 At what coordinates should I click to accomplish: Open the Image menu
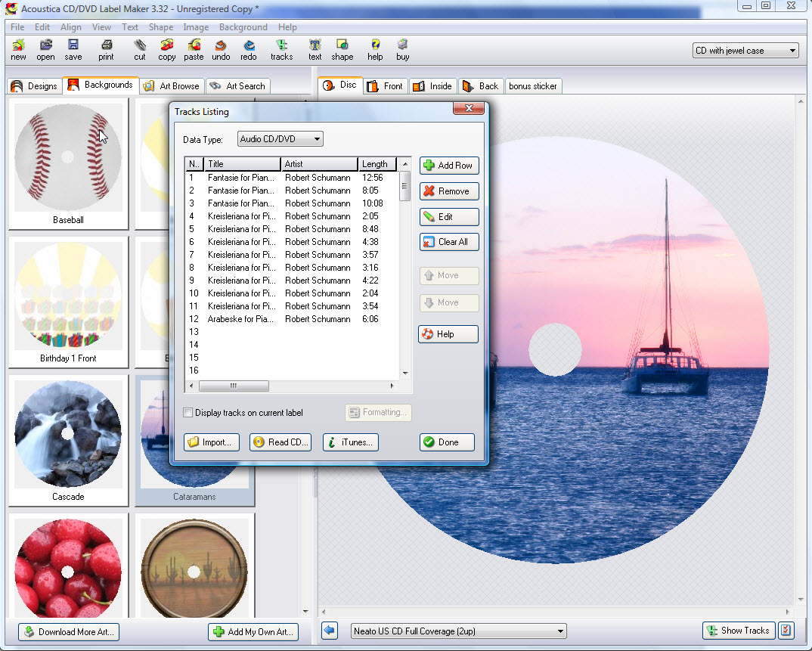[x=196, y=27]
